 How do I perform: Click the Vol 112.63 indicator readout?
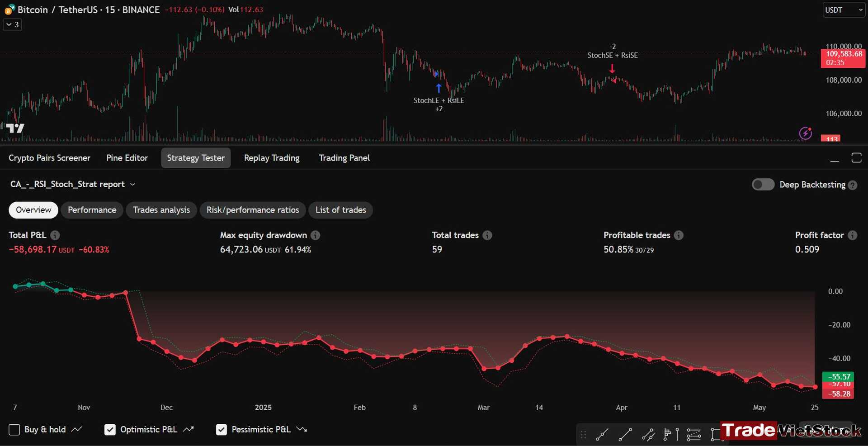(245, 9)
